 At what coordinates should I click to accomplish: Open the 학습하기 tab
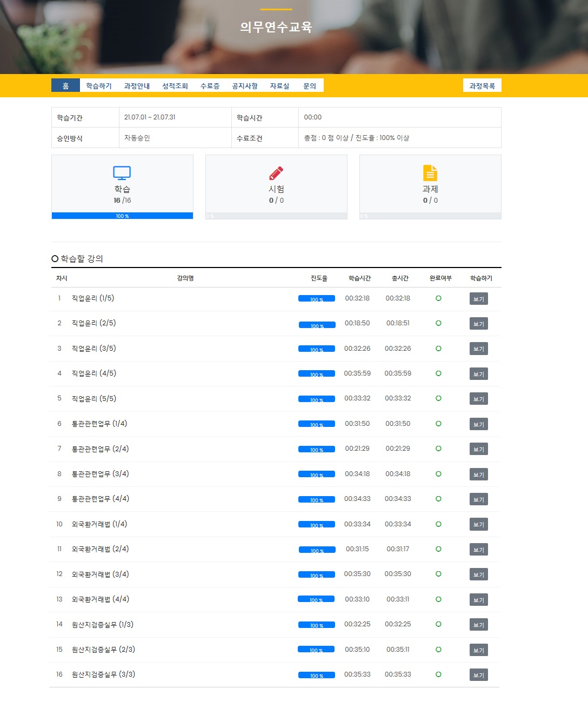click(99, 86)
